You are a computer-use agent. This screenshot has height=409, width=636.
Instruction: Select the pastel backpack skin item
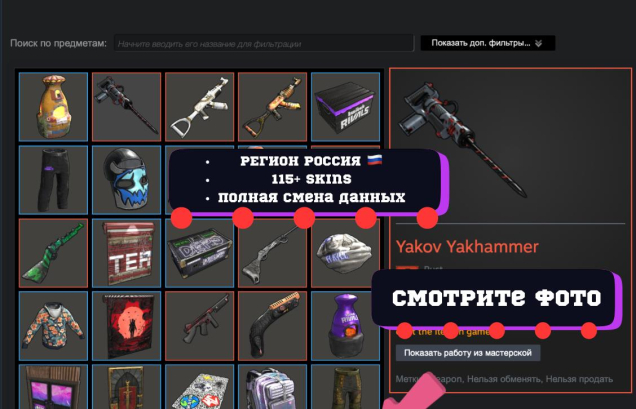click(x=272, y=387)
